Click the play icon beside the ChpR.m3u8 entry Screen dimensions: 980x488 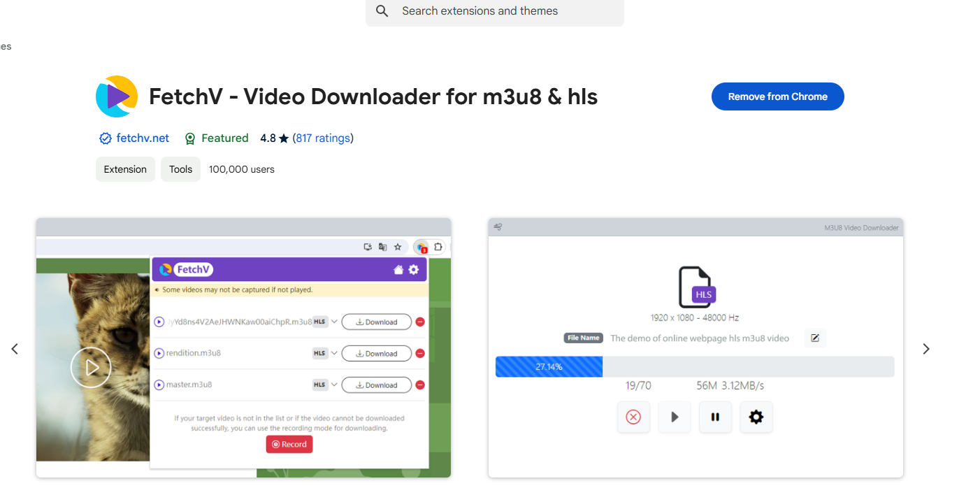coord(159,322)
